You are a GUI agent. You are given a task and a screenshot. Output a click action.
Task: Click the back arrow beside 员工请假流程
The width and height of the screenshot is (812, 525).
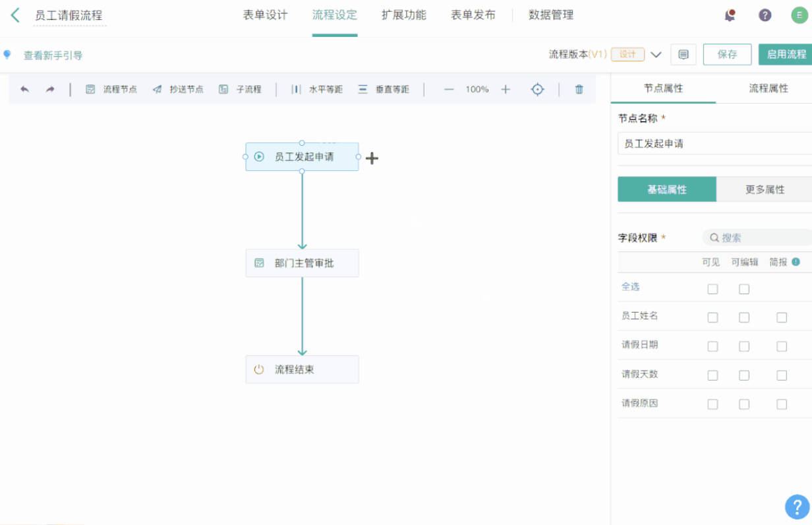(15, 15)
